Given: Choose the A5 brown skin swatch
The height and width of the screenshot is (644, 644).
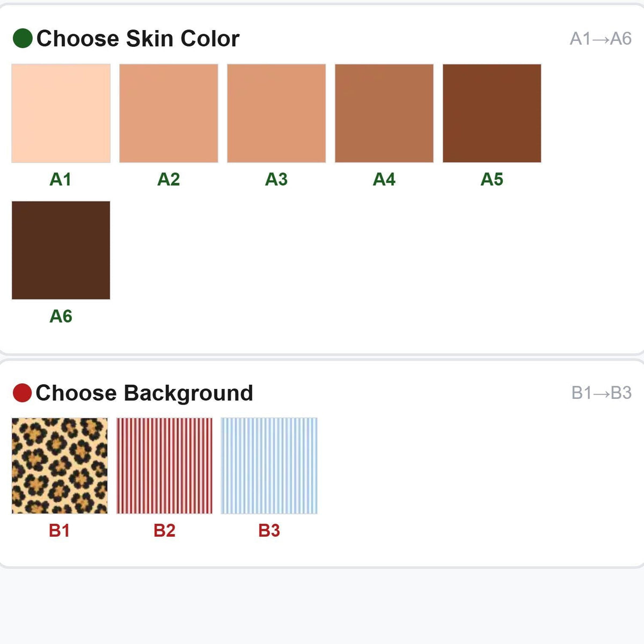Looking at the screenshot, I should click(x=492, y=113).
